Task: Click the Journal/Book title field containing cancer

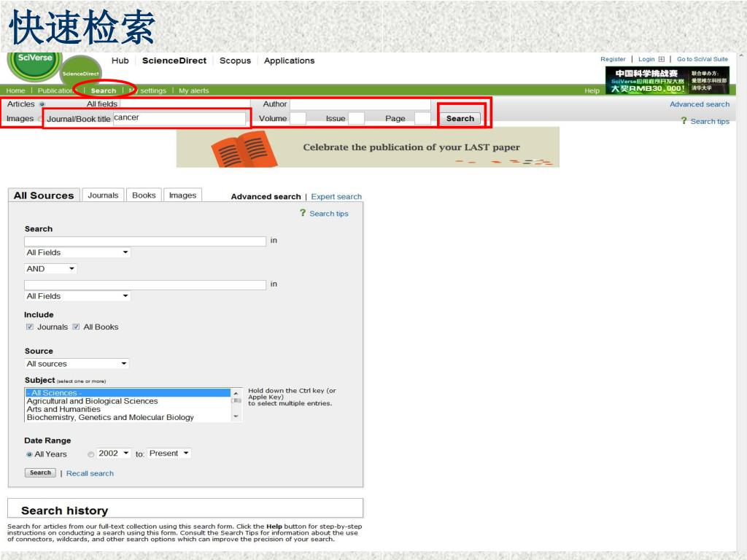Action: click(x=179, y=118)
